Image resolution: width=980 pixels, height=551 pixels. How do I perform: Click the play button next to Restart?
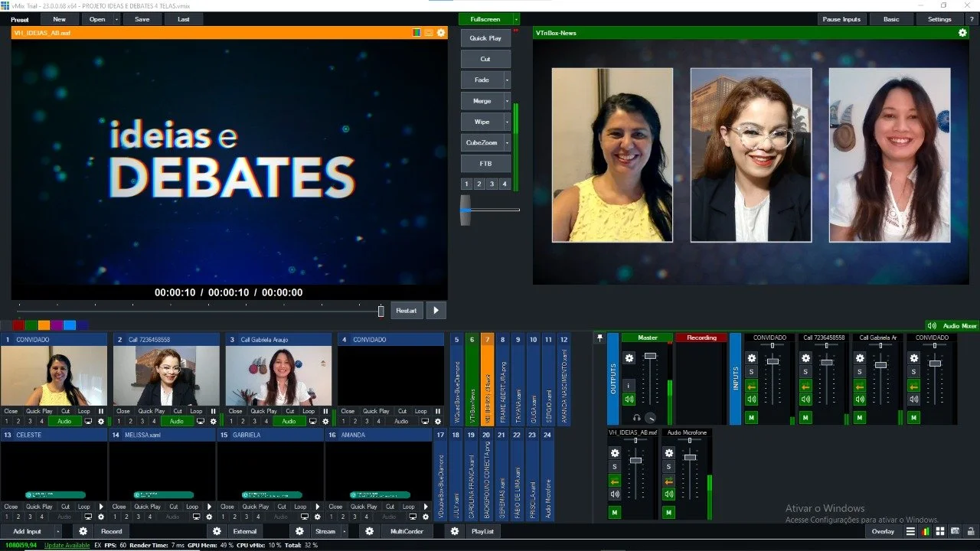click(x=436, y=311)
